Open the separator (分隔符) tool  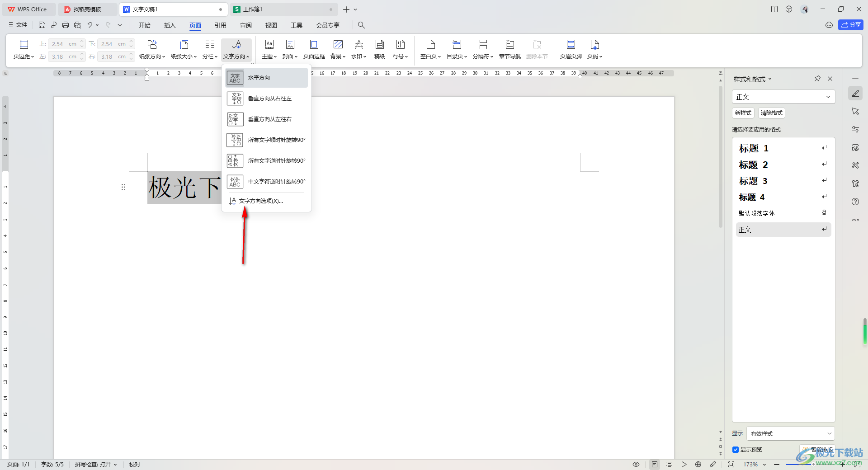483,49
